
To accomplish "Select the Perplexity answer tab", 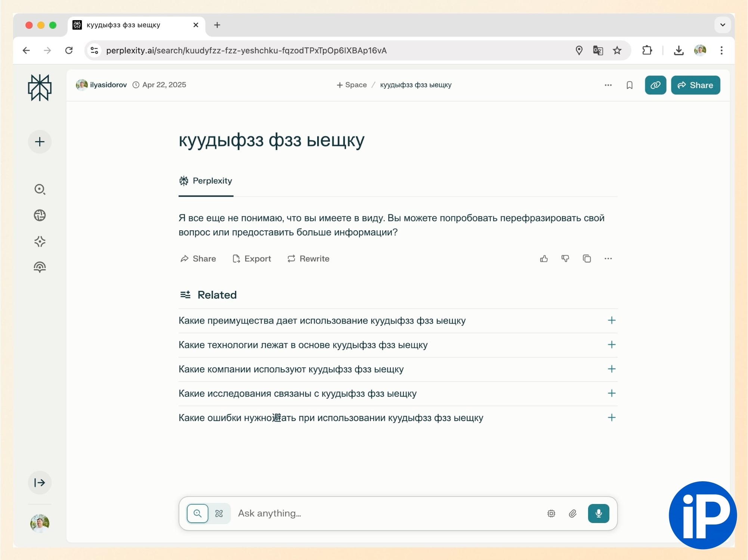I will [x=206, y=181].
